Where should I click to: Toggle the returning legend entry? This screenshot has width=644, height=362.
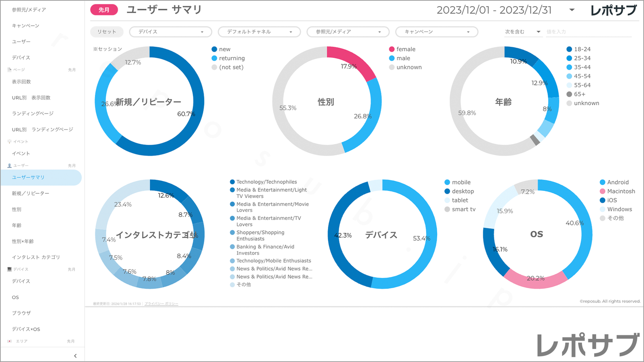pos(231,58)
